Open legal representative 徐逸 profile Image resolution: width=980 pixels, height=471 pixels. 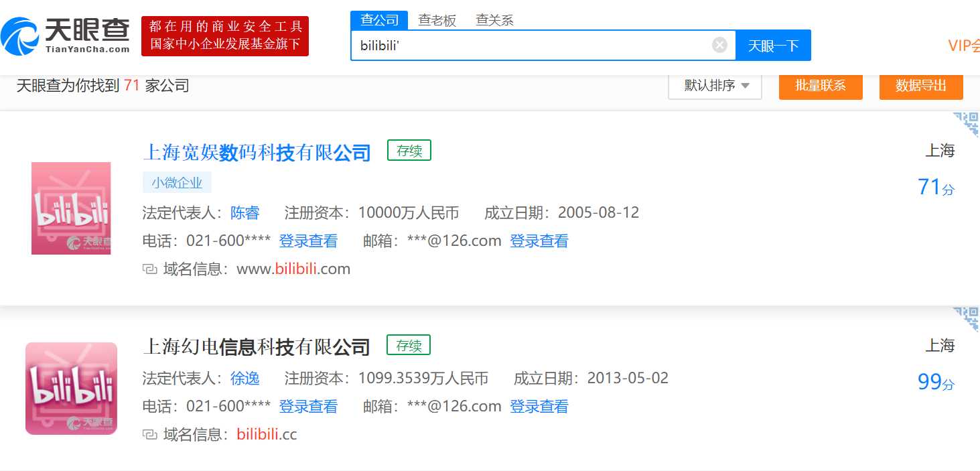click(244, 378)
